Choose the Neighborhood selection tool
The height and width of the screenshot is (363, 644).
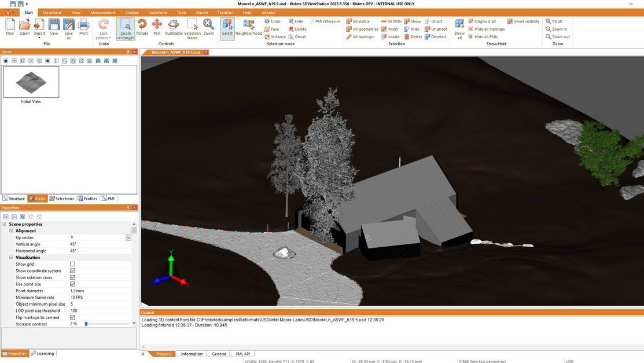coord(248,27)
